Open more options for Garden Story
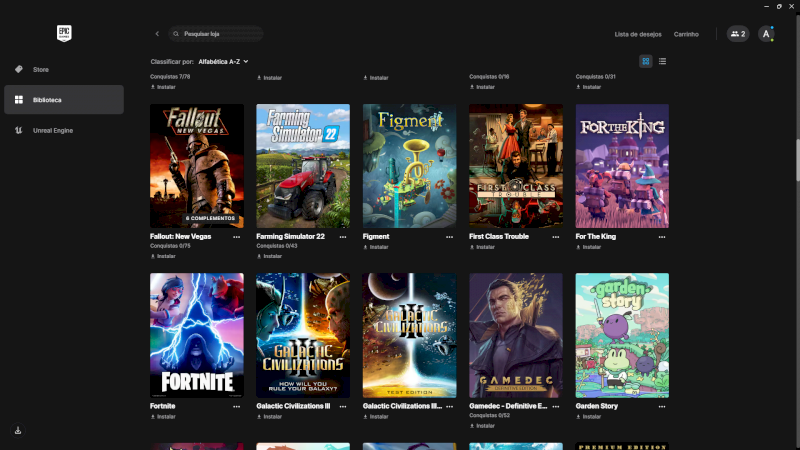The width and height of the screenshot is (800, 450). coord(662,407)
